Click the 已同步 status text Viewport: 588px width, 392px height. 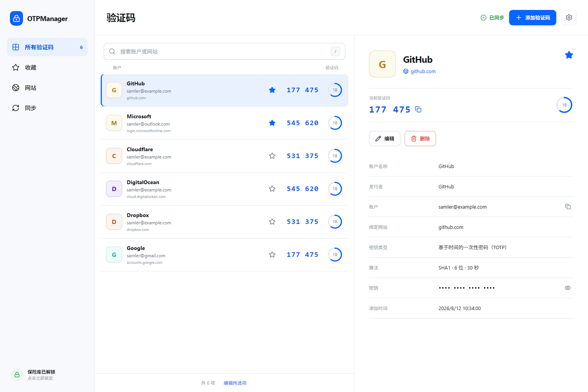point(497,18)
